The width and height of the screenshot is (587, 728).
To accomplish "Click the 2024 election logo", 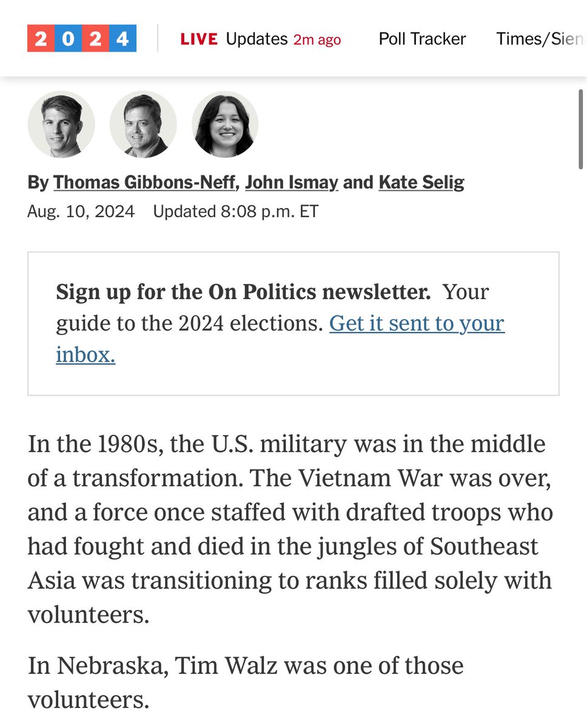I will pyautogui.click(x=82, y=39).
